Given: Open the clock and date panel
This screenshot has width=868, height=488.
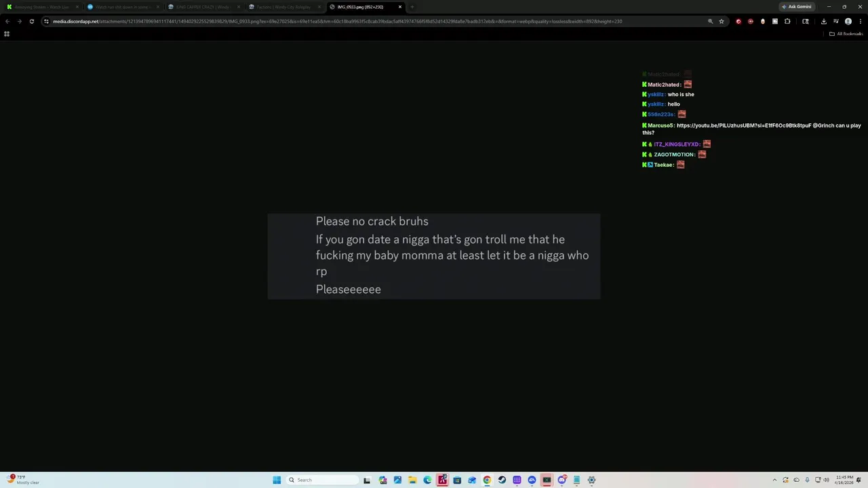Looking at the screenshot, I should point(845,480).
